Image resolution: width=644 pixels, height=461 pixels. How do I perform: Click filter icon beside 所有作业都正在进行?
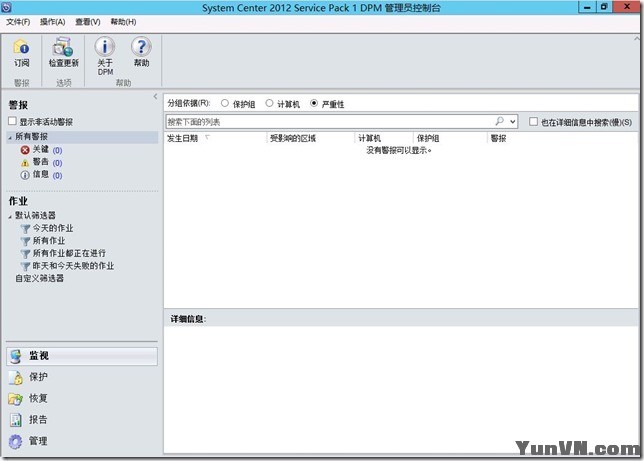pyautogui.click(x=25, y=254)
